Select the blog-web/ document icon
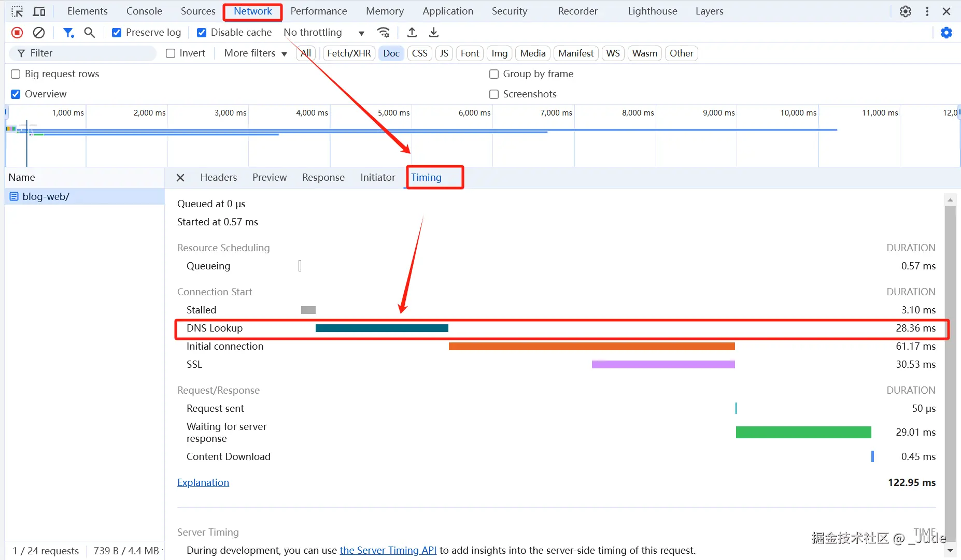Screen dimensions: 961x560 pos(14,197)
